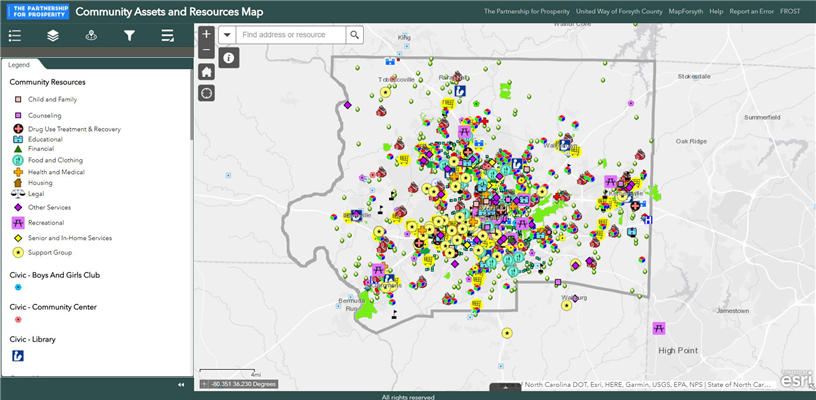Focus the Find address or resource field

(x=290, y=34)
